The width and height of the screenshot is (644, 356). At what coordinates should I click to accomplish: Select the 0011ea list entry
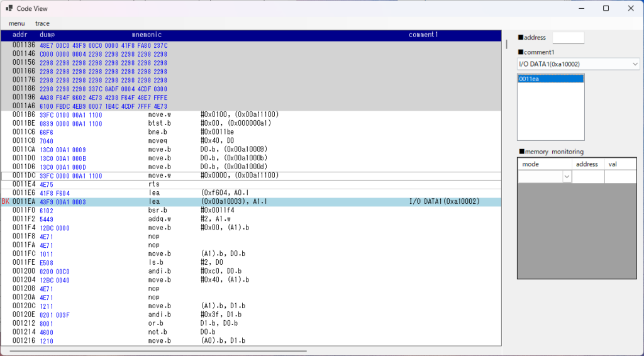click(x=550, y=79)
